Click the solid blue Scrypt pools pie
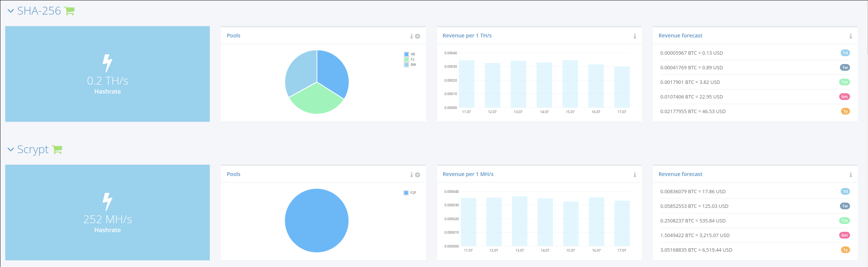Viewport: 868px width, 267px height. (317, 221)
